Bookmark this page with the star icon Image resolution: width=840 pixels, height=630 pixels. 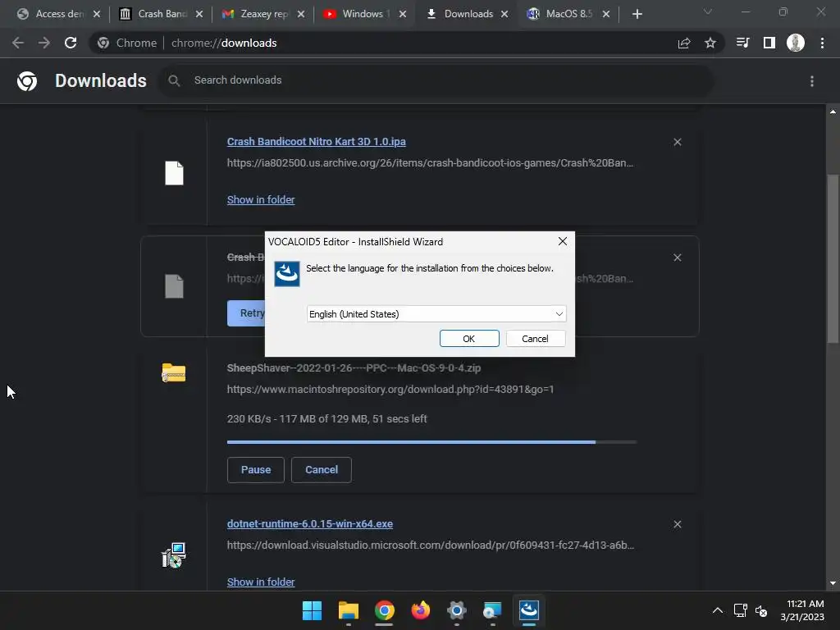coord(710,43)
